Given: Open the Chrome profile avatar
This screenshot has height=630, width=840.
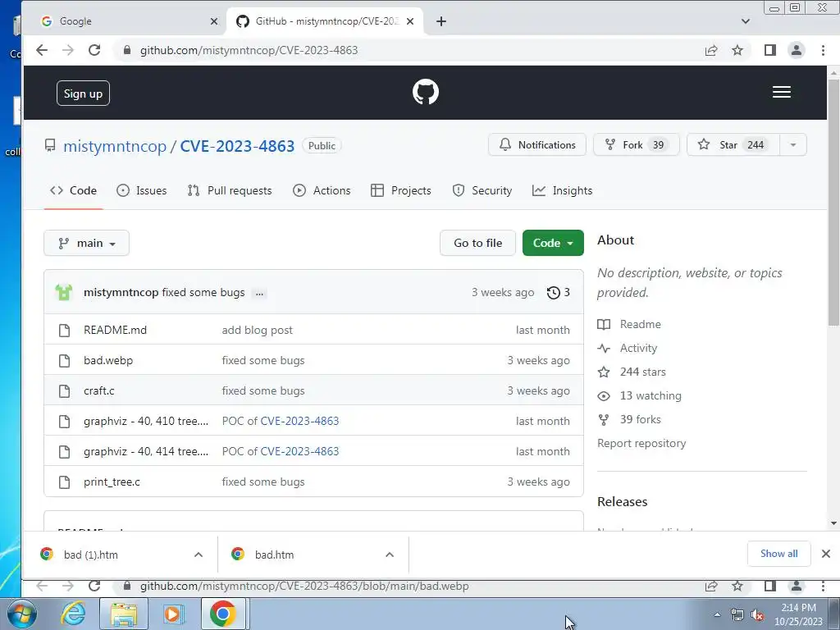Looking at the screenshot, I should (x=796, y=50).
